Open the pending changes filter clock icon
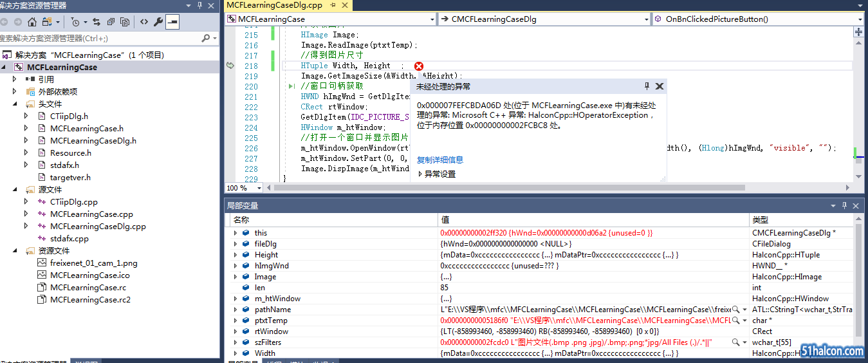The image size is (868, 363). point(76,22)
